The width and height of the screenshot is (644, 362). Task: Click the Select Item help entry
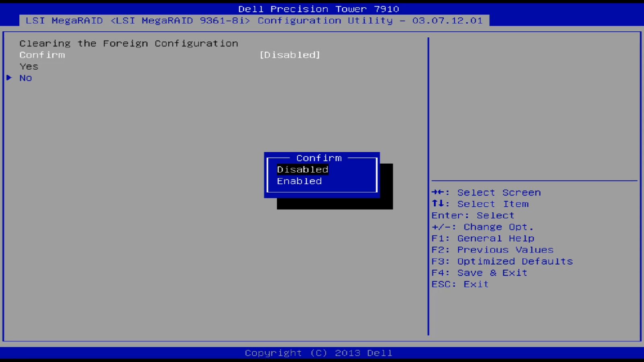click(480, 204)
